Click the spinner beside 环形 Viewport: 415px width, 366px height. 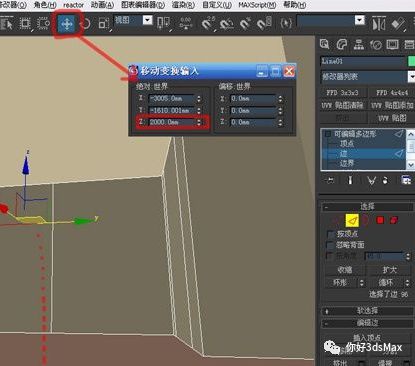click(x=361, y=283)
